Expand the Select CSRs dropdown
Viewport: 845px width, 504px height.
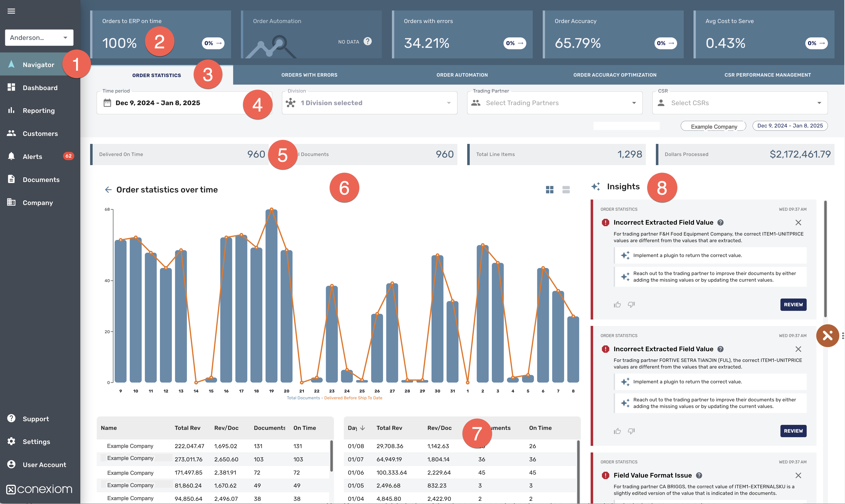[740, 103]
